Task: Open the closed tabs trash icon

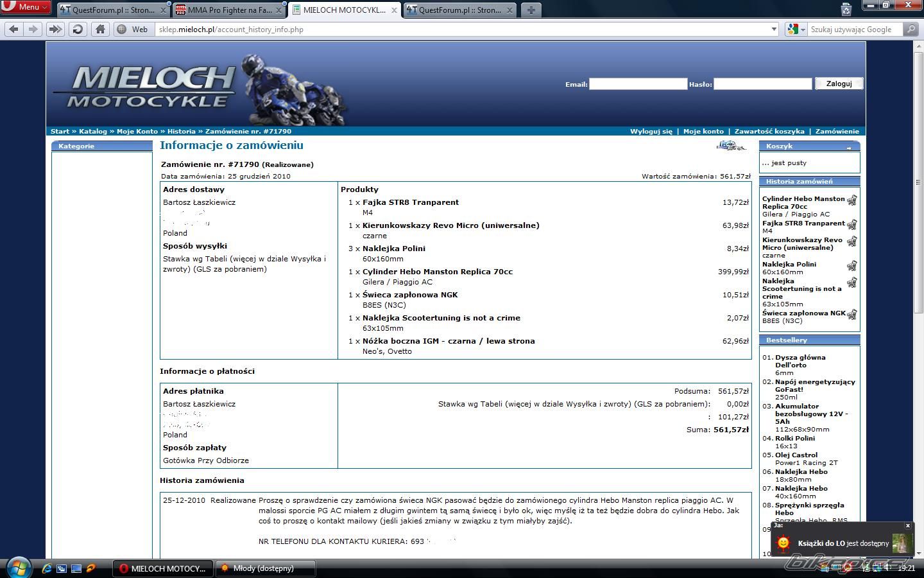Action: (846, 9)
